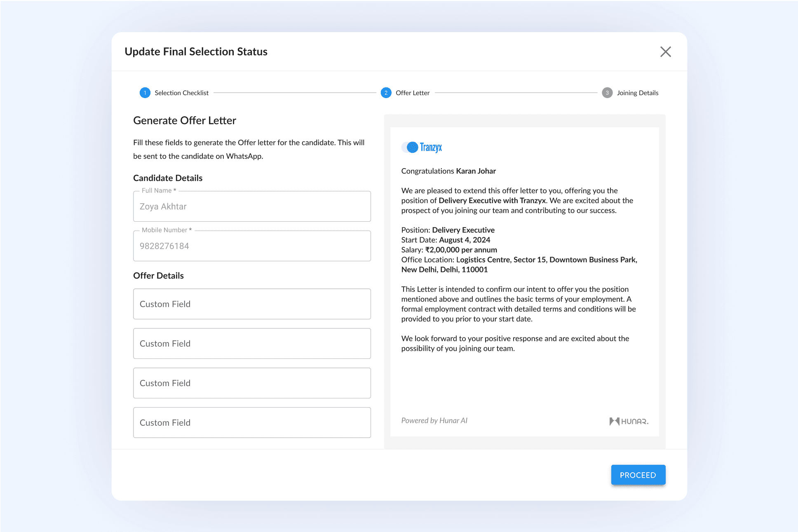This screenshot has width=798, height=532.
Task: Click the step 2 circle icon
Action: (x=386, y=93)
